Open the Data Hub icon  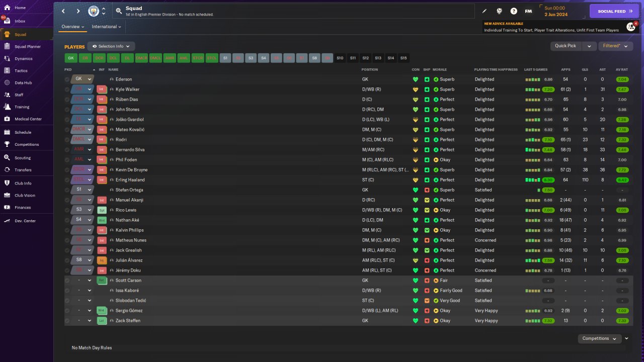pos(7,82)
